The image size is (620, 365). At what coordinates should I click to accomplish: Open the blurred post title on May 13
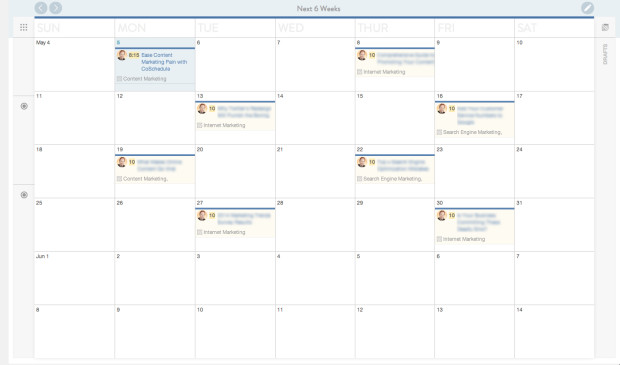pos(244,112)
